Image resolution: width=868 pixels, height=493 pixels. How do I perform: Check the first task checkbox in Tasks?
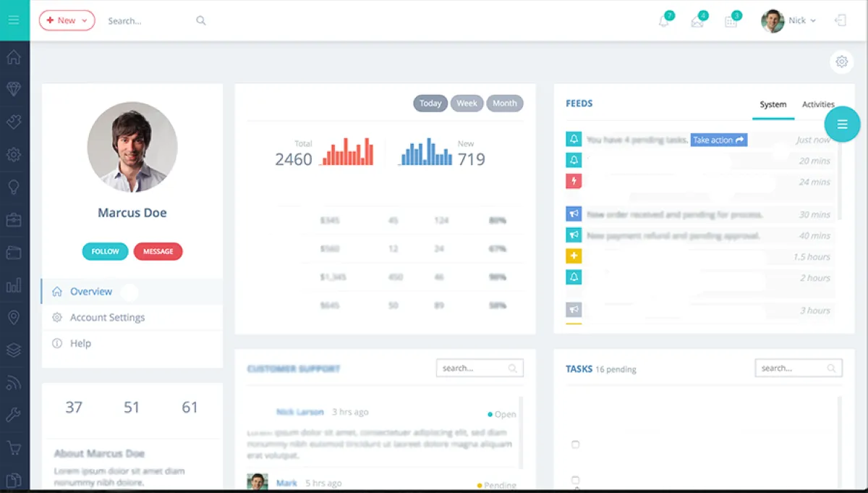pos(576,444)
